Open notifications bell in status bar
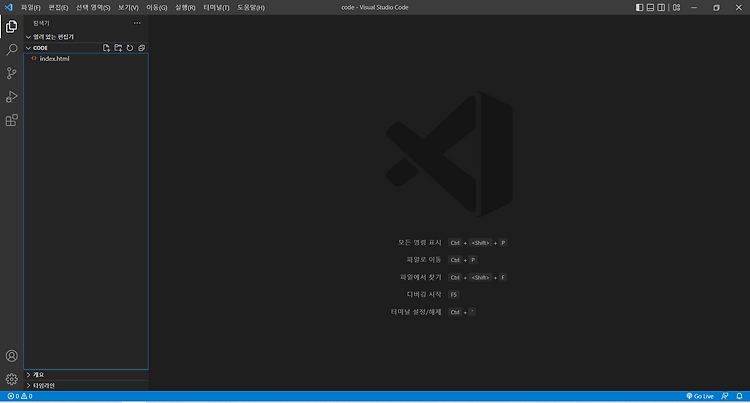 739,396
